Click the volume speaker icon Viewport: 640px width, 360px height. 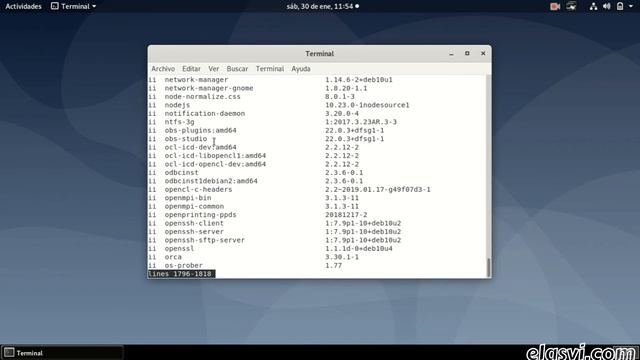tap(607, 6)
